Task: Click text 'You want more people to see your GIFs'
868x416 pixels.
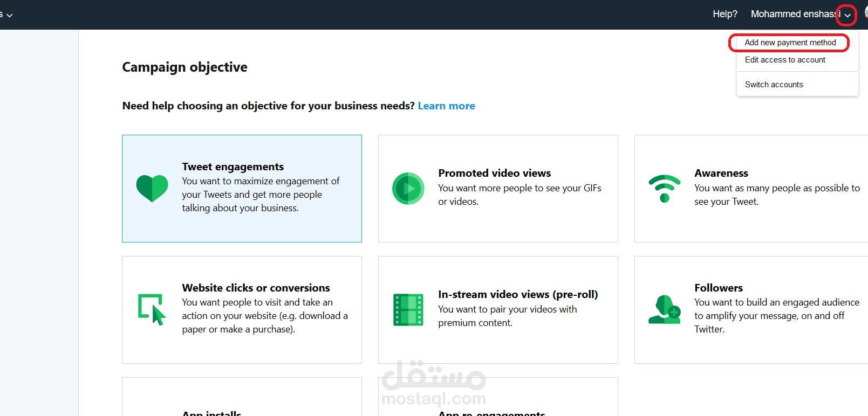Action: (x=520, y=188)
